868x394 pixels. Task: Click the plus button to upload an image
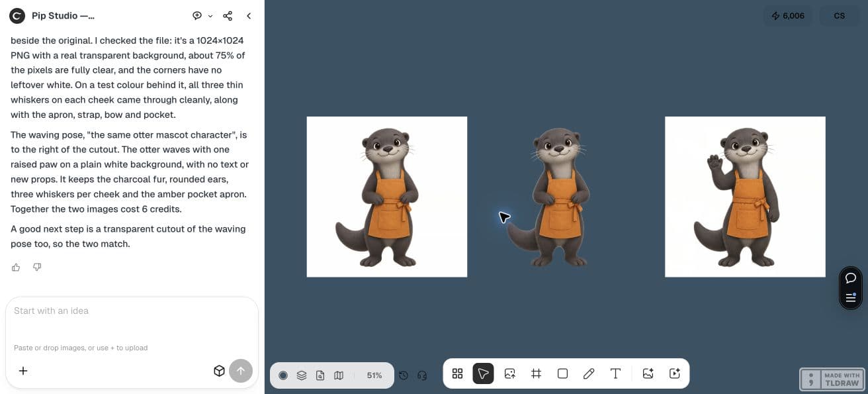point(23,371)
